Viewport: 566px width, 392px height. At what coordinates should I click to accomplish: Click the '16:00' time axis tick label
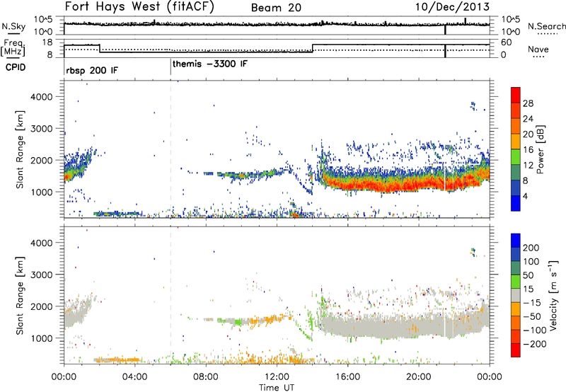tap(347, 377)
